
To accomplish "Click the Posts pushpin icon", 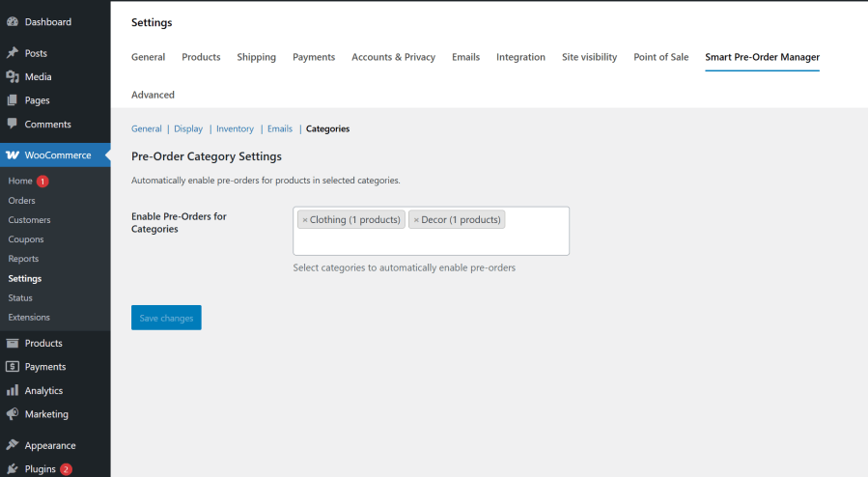I will tap(13, 52).
